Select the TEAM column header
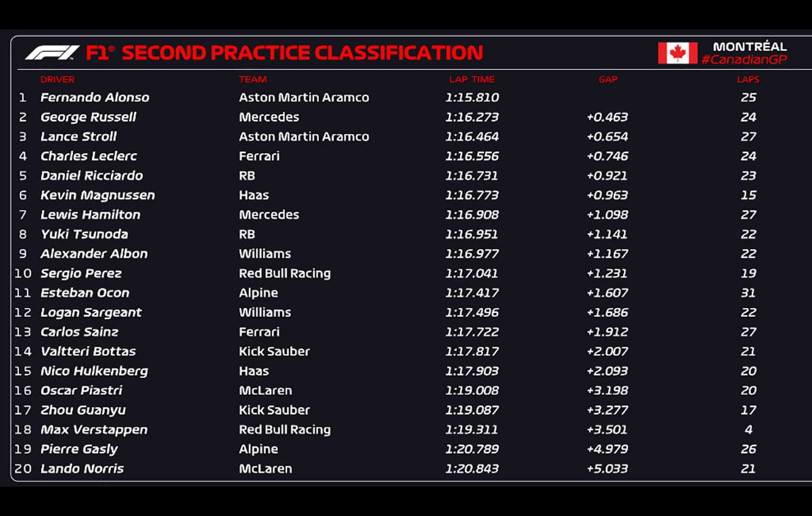Image resolution: width=812 pixels, height=516 pixels. (x=252, y=79)
